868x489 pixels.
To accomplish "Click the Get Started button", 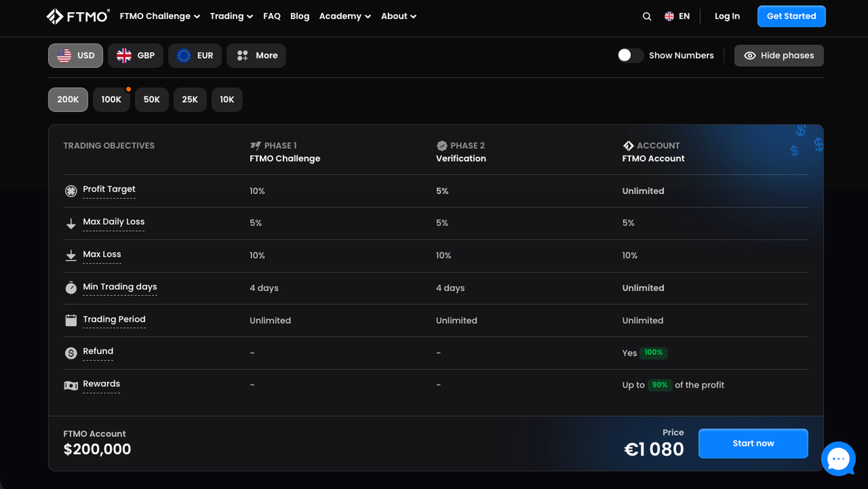I will 791,16.
